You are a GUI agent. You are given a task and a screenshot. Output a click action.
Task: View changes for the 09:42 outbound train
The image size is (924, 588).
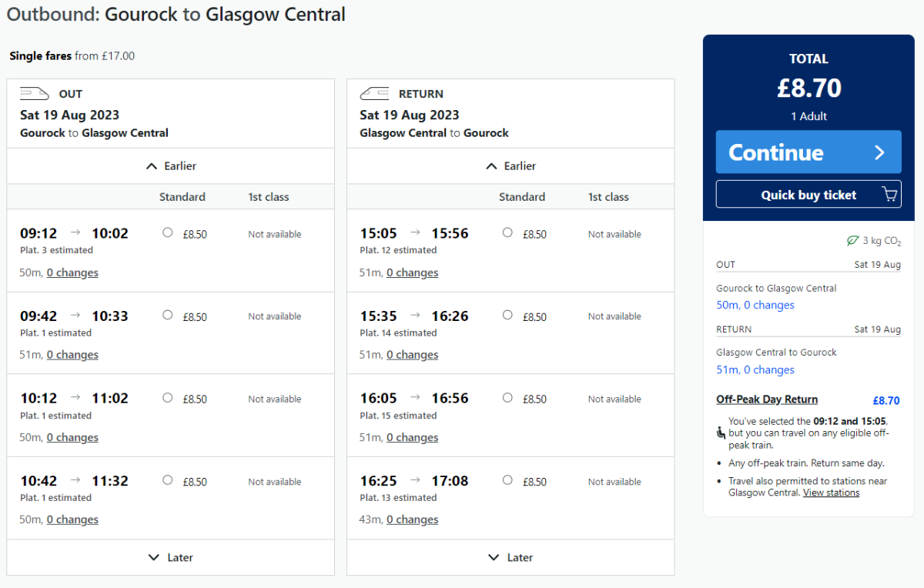(x=72, y=355)
